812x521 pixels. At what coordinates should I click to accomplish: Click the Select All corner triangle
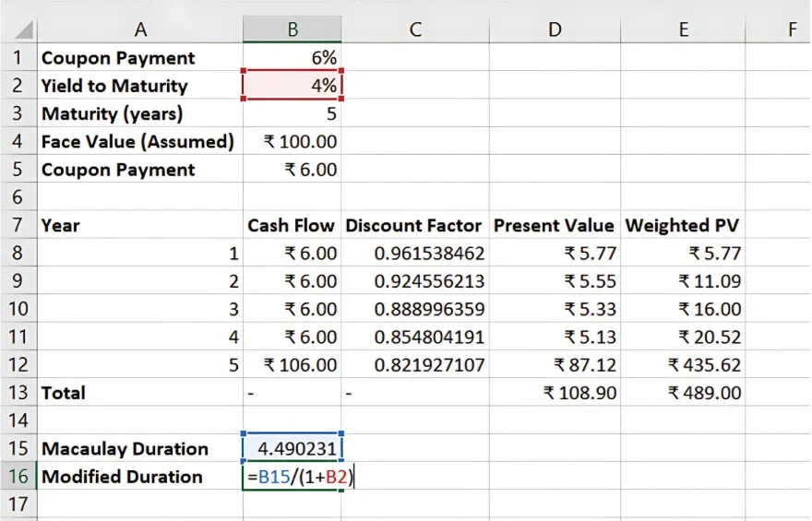tap(18, 30)
